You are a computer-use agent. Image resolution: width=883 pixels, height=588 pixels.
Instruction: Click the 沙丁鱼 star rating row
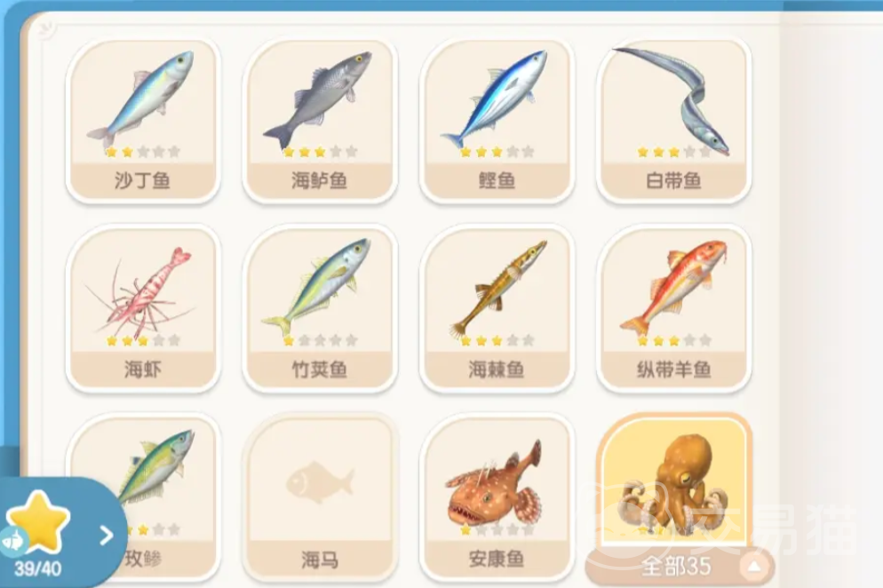click(142, 152)
